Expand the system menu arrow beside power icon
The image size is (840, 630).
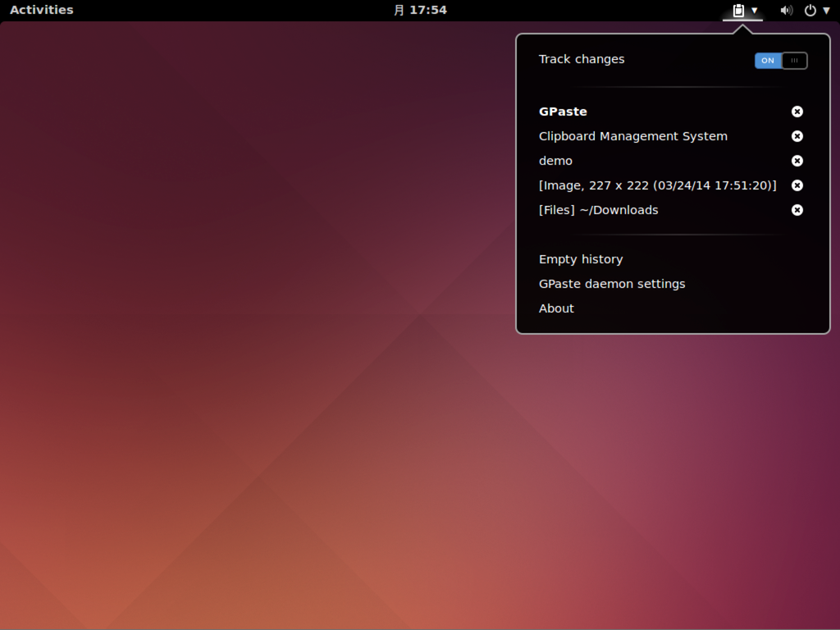point(826,10)
